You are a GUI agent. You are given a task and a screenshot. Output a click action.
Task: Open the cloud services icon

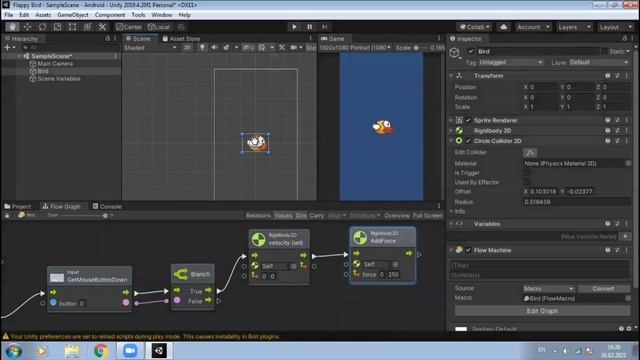504,27
